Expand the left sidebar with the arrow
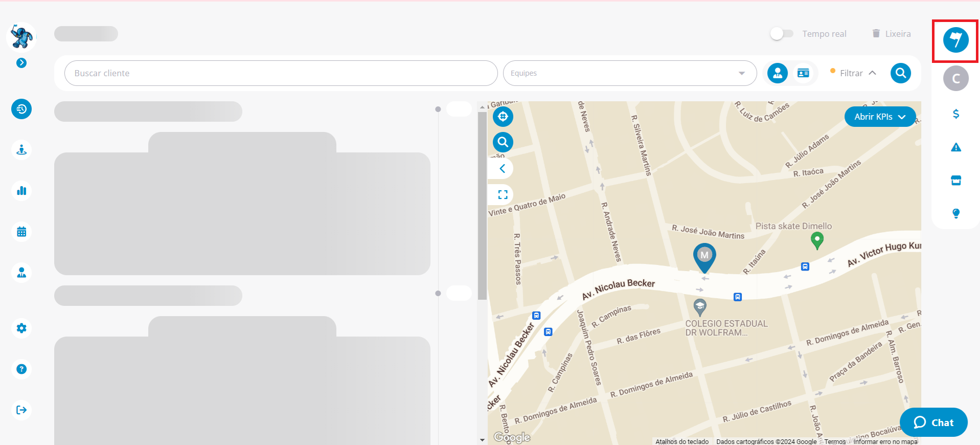Screen dimensions: 980x445 pyautogui.click(x=21, y=63)
